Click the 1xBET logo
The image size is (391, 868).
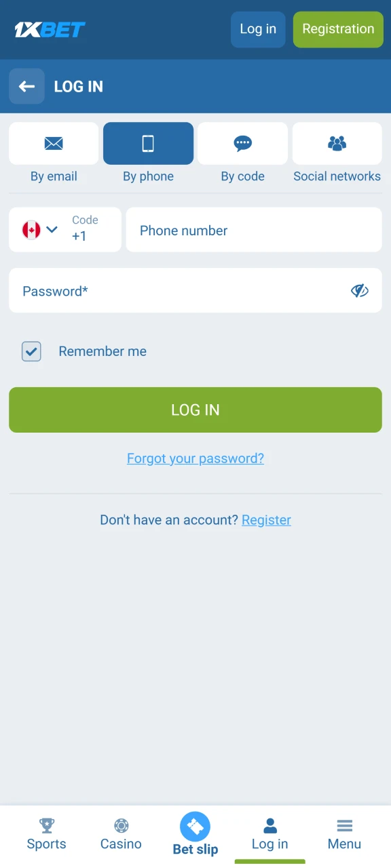[49, 29]
